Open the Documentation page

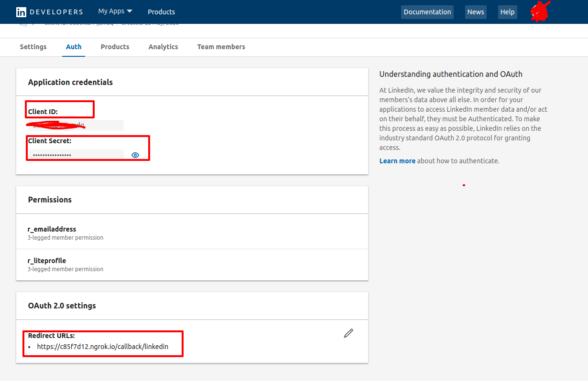coord(427,12)
